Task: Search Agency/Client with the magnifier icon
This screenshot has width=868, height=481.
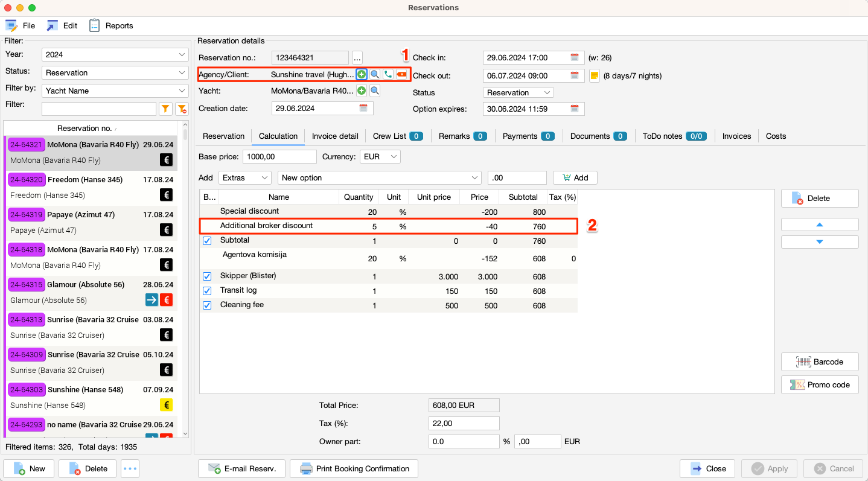Action: point(375,74)
